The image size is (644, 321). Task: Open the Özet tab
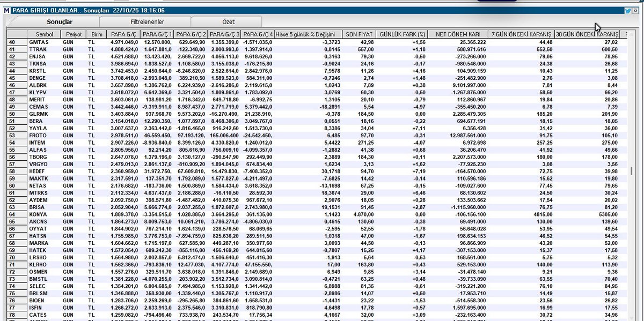point(228,21)
